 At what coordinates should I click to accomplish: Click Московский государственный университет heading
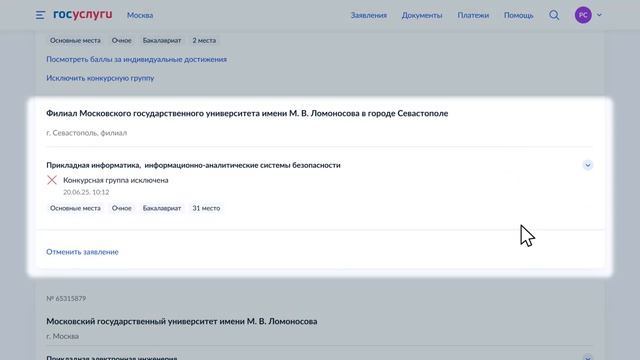coord(182,321)
